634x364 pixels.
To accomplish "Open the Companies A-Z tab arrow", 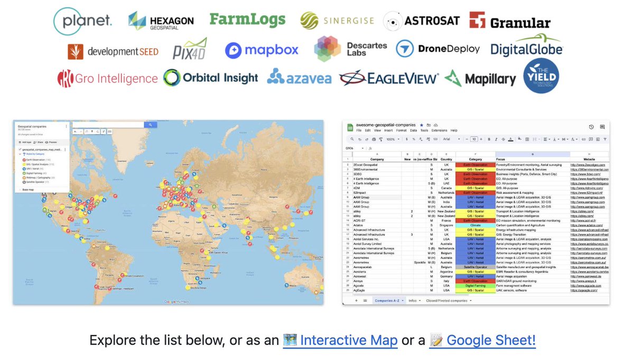I will (x=403, y=301).
